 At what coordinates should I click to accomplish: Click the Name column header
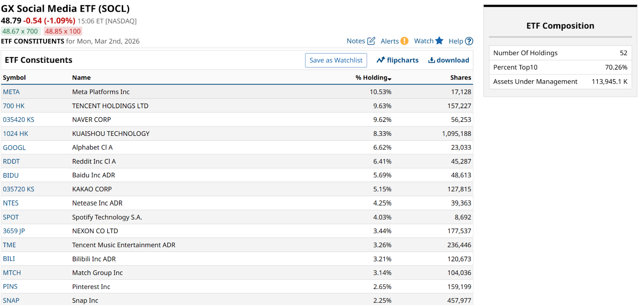(81, 78)
